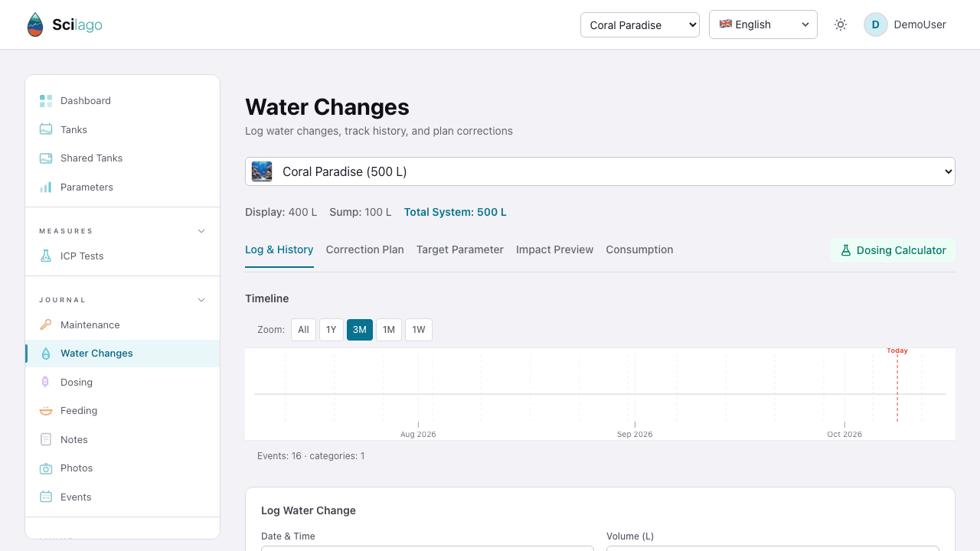Select the 3M timeline zoom
Screen dimensions: 980x551
(360, 330)
